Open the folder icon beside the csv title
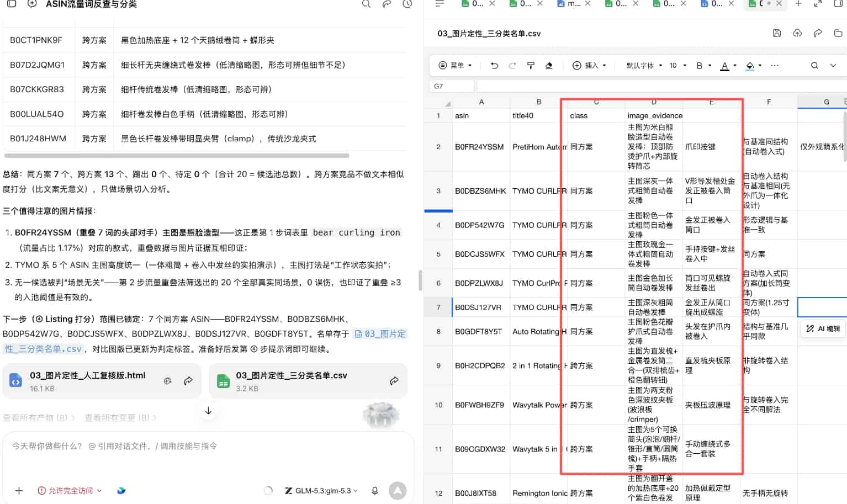The height and width of the screenshot is (504, 847). (x=838, y=33)
